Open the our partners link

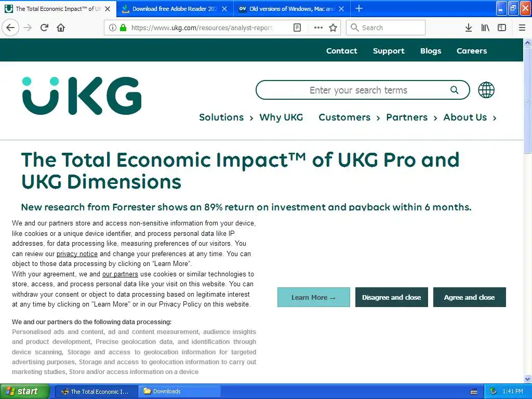tap(120, 274)
